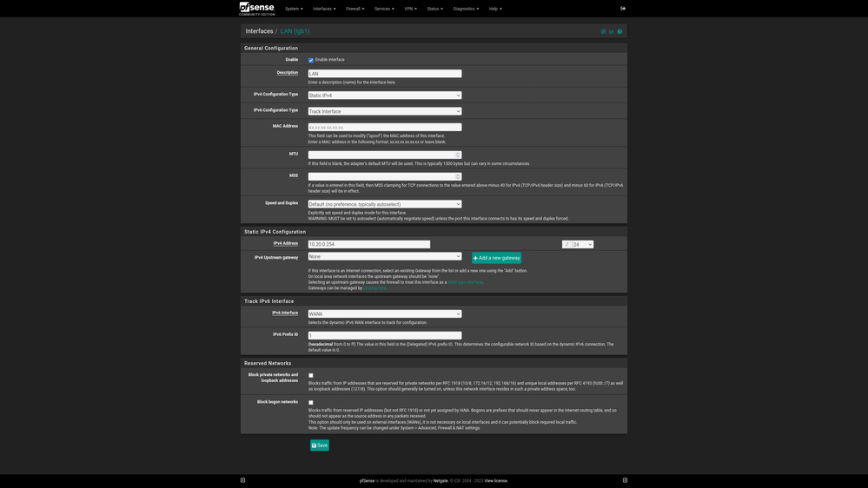The height and width of the screenshot is (488, 868).
Task: Open related status via the chart icon
Action: (x=611, y=31)
